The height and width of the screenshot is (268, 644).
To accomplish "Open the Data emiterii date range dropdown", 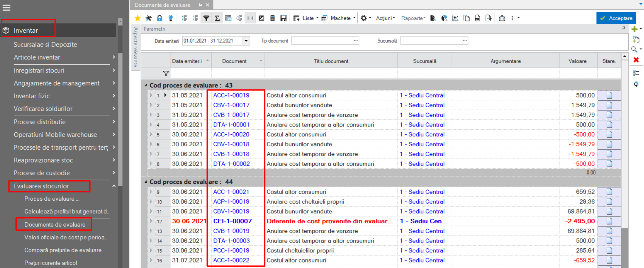I will point(246,41).
